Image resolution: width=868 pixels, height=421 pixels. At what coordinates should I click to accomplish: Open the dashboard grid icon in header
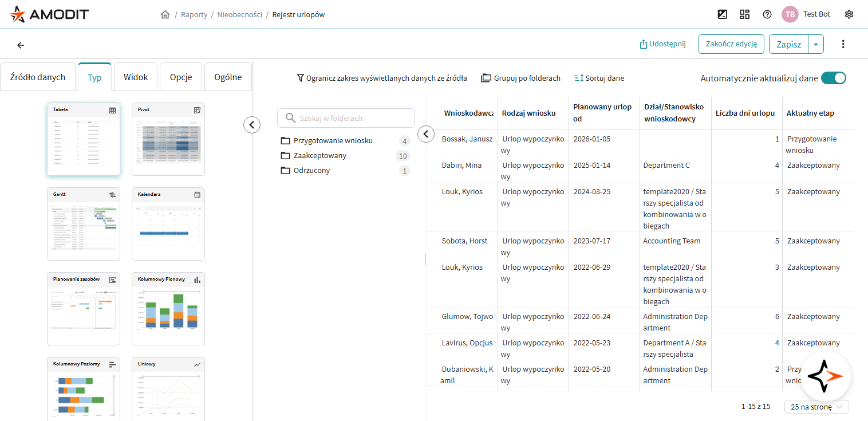[x=745, y=14]
